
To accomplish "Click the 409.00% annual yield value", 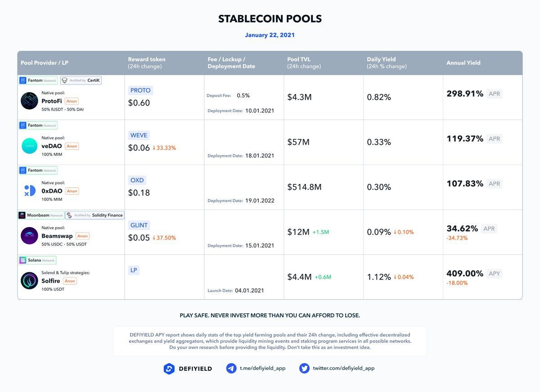I will [x=465, y=273].
